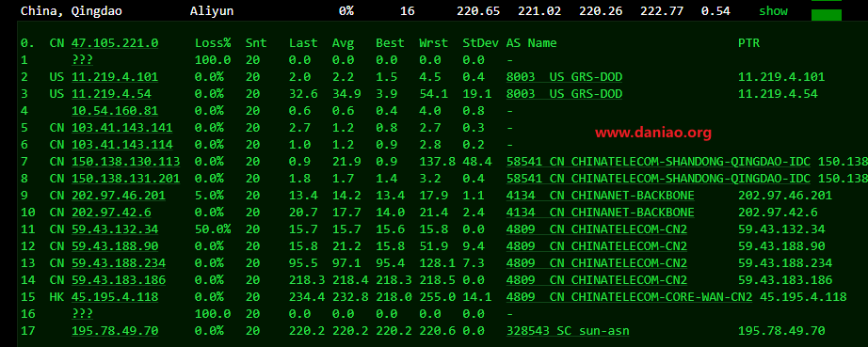The height and width of the screenshot is (347, 868).
Task: Open IP link 150.138.131.201
Action: pyautogui.click(x=125, y=179)
